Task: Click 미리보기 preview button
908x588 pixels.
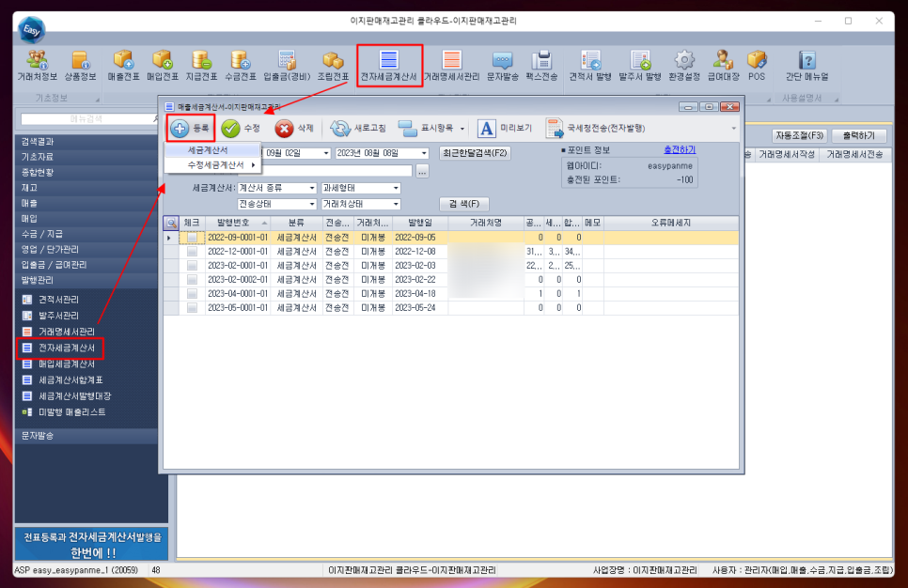Action: tap(505, 128)
